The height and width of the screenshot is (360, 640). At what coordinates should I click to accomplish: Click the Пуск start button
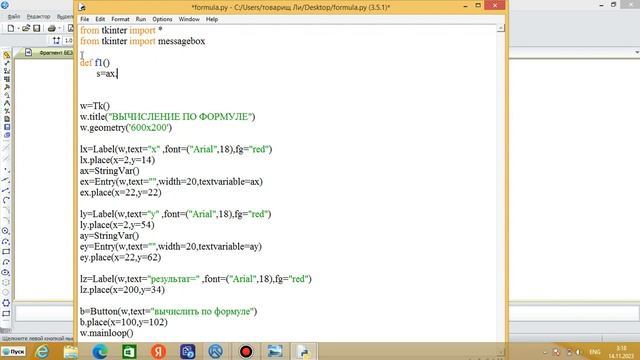(x=13, y=351)
